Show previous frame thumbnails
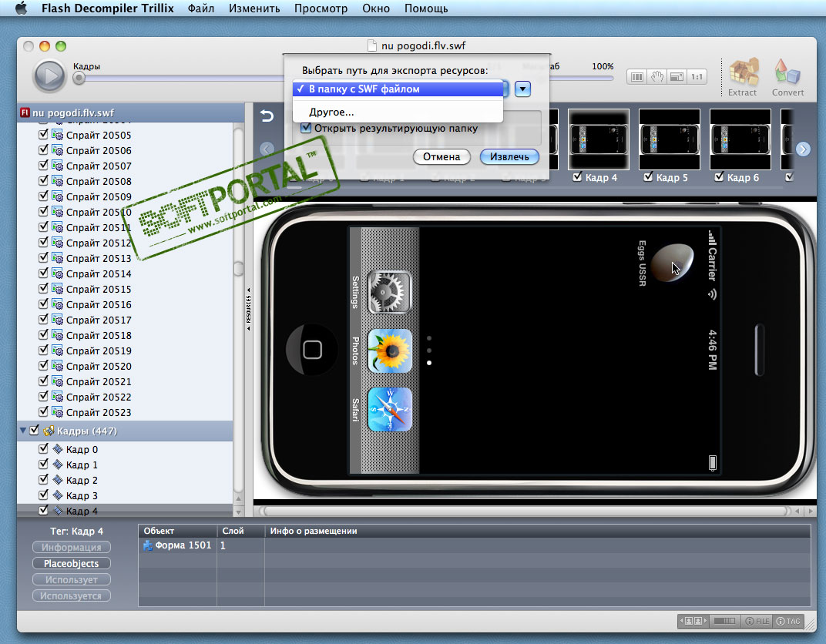The width and height of the screenshot is (826, 644). point(267,149)
